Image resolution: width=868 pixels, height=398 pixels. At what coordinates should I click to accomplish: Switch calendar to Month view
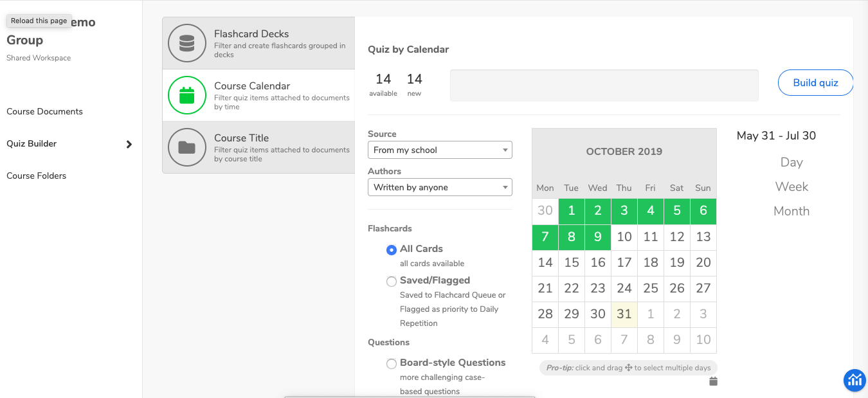click(791, 211)
